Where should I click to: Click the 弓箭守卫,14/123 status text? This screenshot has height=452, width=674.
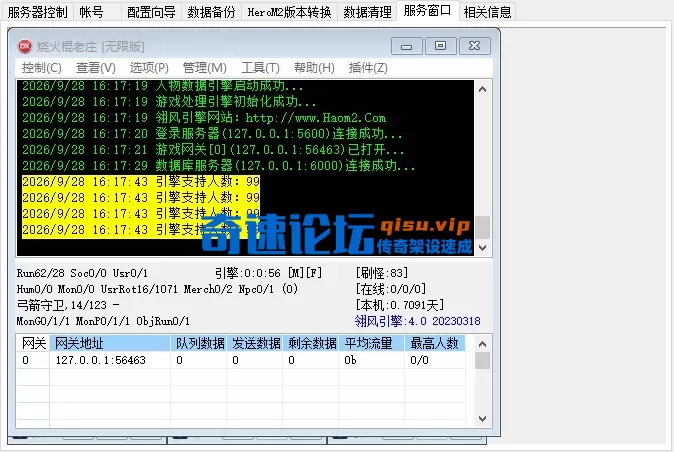click(x=68, y=305)
